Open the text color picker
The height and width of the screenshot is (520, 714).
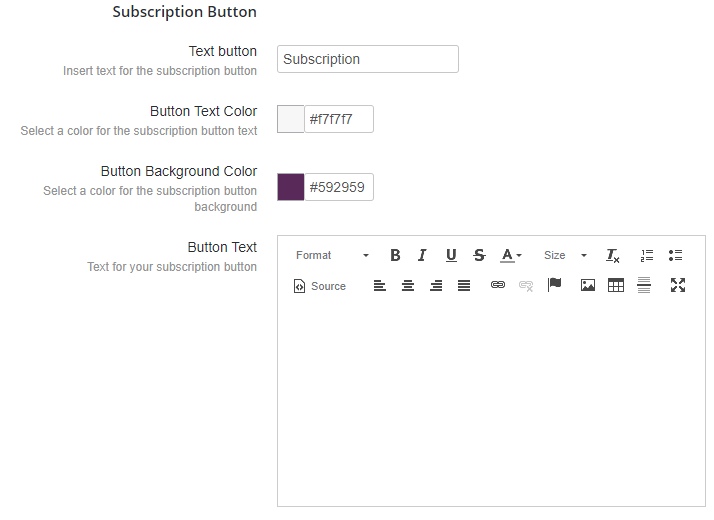pos(511,255)
